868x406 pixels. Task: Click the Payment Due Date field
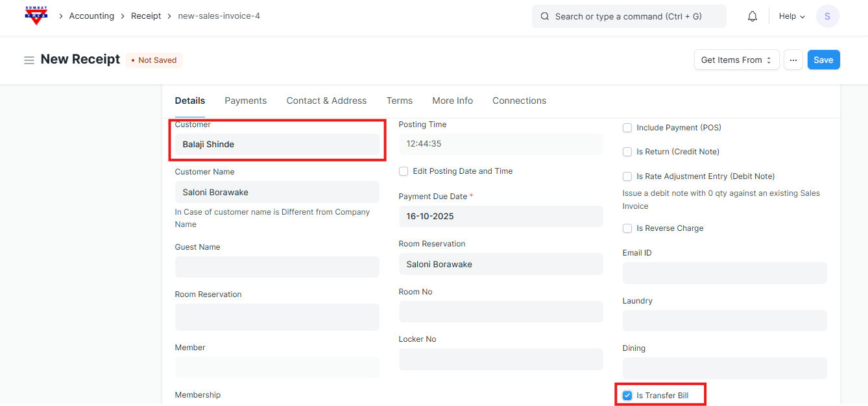pos(500,216)
